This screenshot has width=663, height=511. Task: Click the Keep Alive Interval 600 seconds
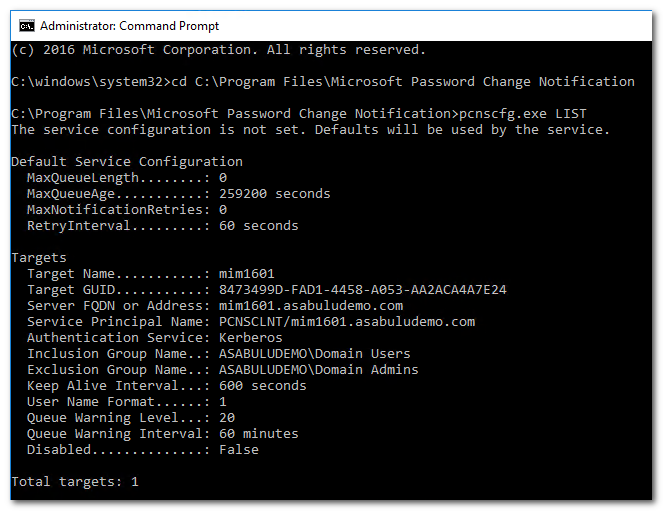tap(262, 385)
